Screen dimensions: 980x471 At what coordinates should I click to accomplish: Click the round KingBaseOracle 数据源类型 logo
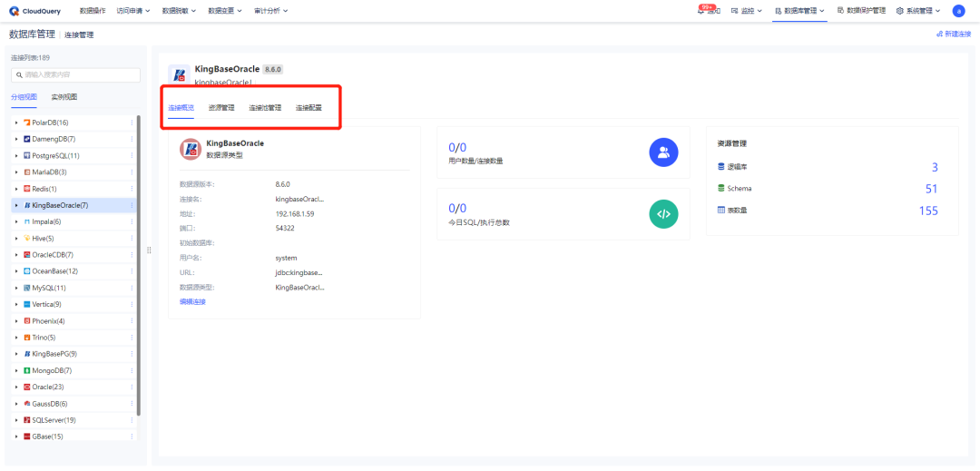click(190, 149)
